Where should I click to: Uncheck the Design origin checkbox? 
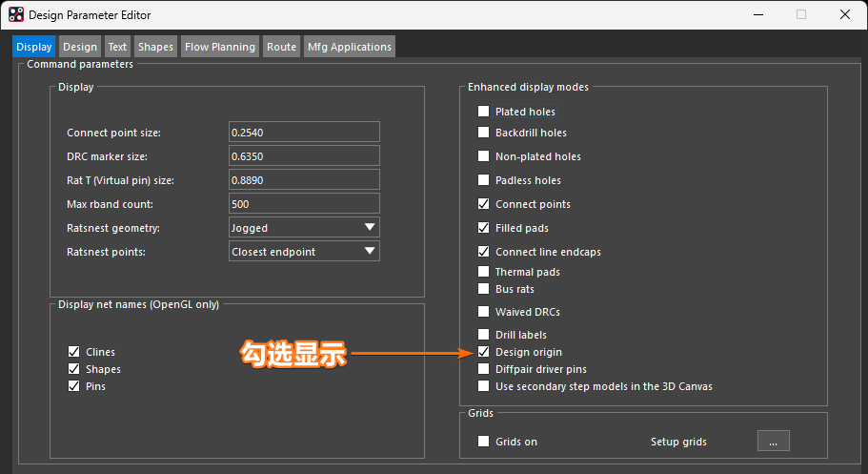[x=484, y=352]
